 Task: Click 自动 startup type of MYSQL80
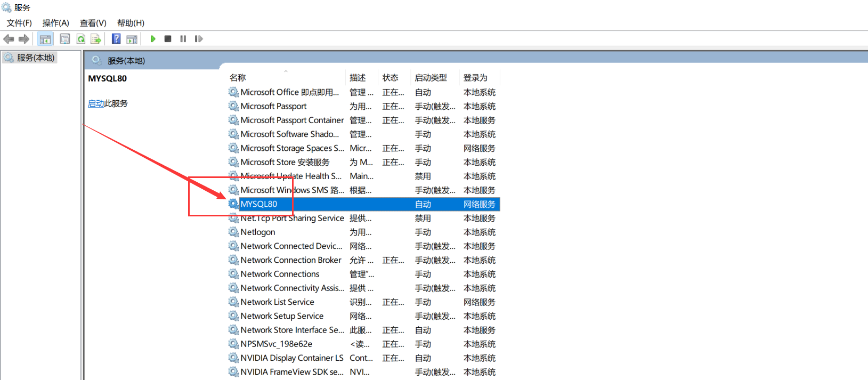[x=423, y=204]
